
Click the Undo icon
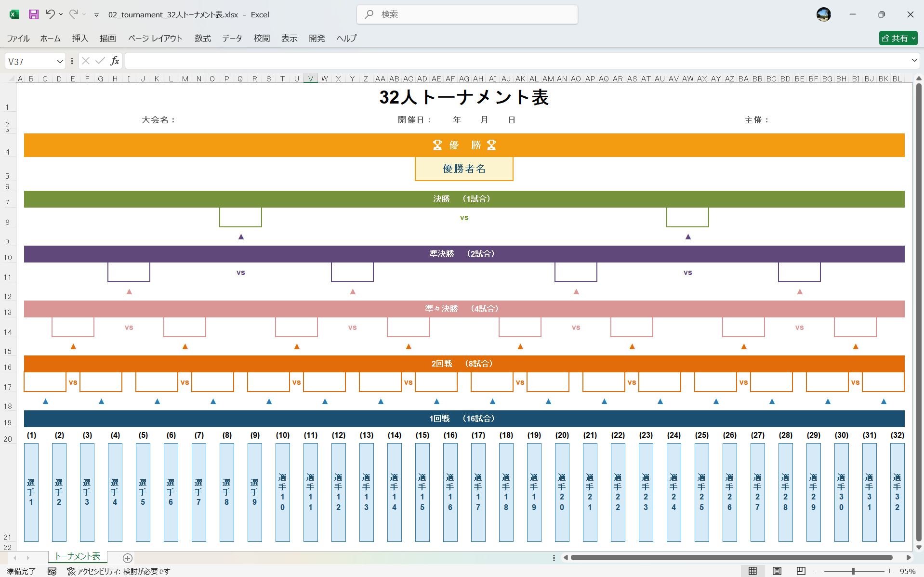click(52, 14)
